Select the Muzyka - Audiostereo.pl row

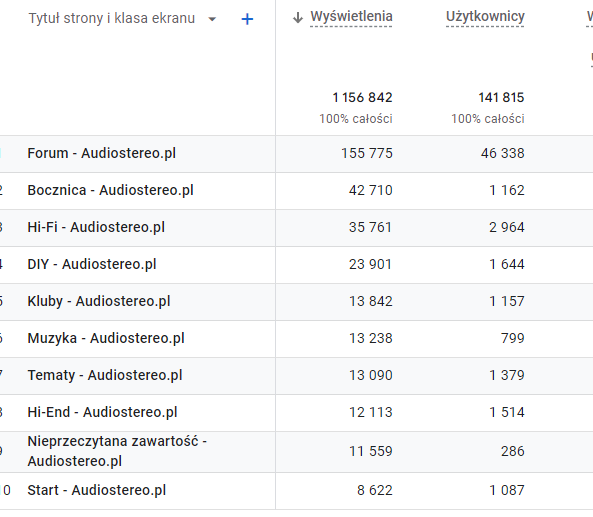coord(296,339)
